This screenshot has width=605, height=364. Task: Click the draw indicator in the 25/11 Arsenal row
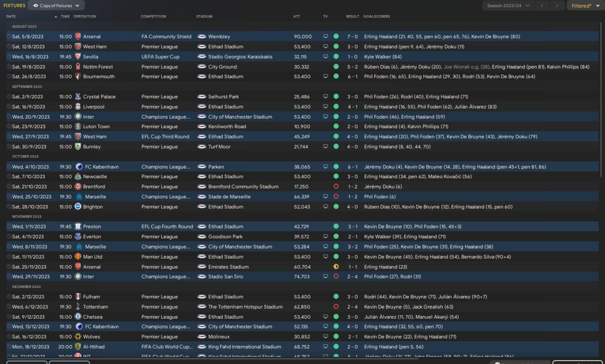click(336, 267)
